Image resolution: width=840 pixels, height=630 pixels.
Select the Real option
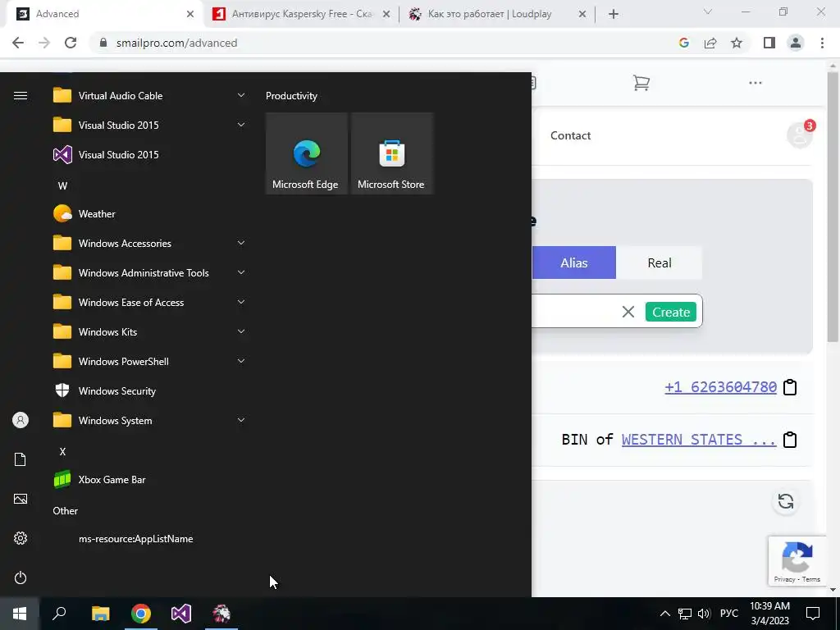coord(659,262)
